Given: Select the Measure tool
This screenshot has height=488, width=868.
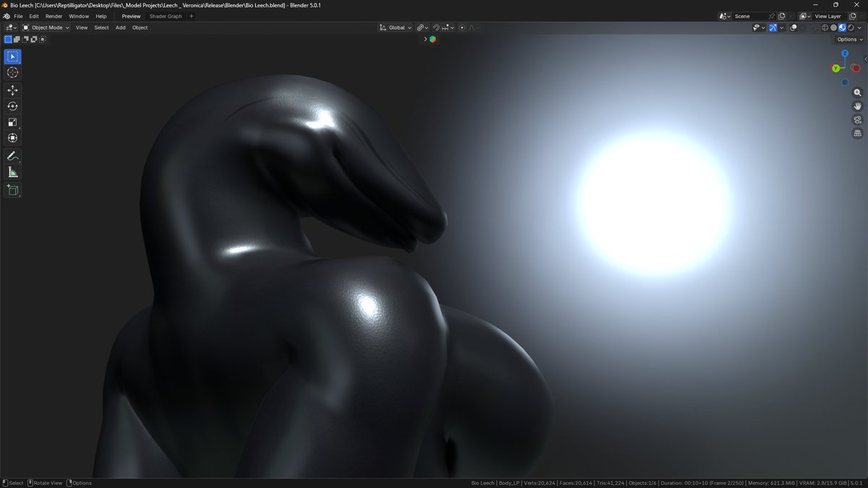Looking at the screenshot, I should [12, 172].
